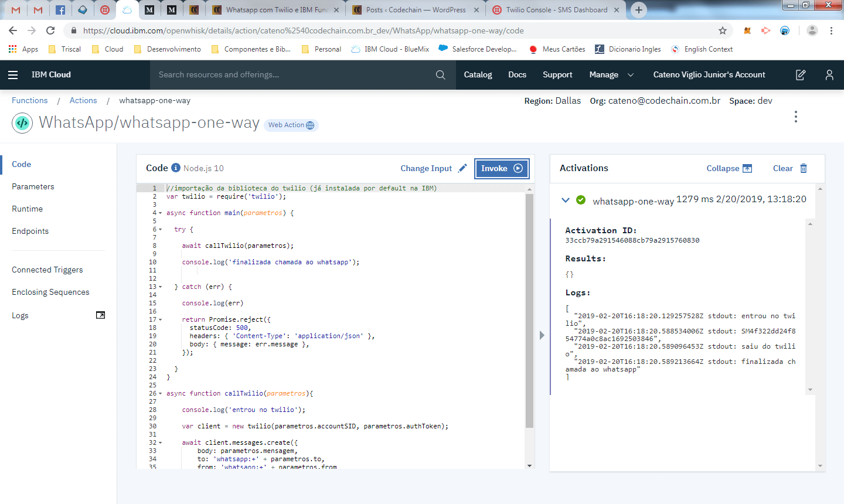844x504 pixels.
Task: Click the pencil icon beside Change Input
Action: tap(462, 168)
